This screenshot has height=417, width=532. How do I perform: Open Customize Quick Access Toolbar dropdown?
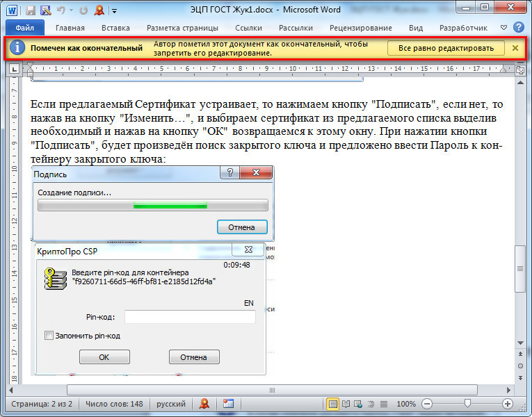tap(114, 11)
